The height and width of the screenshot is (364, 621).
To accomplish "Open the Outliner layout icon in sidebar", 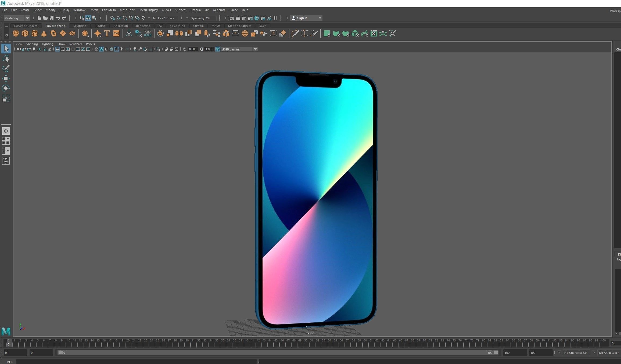I will (x=6, y=161).
